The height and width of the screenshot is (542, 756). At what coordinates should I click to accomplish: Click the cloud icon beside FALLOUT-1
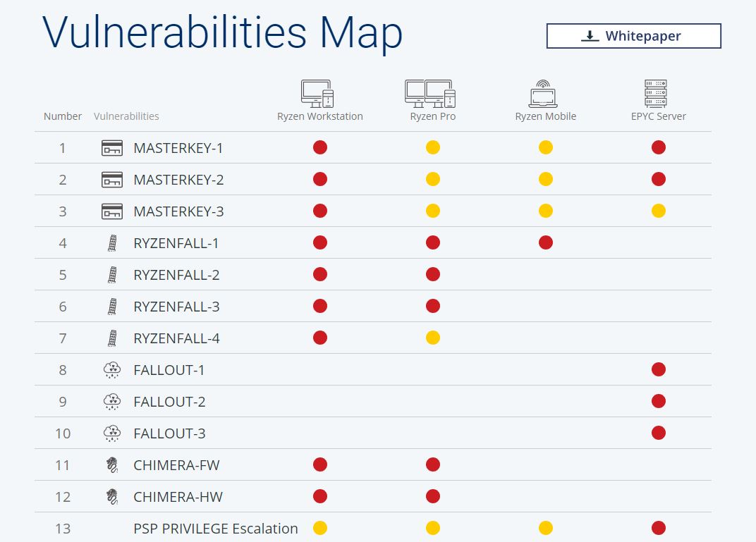(112, 370)
